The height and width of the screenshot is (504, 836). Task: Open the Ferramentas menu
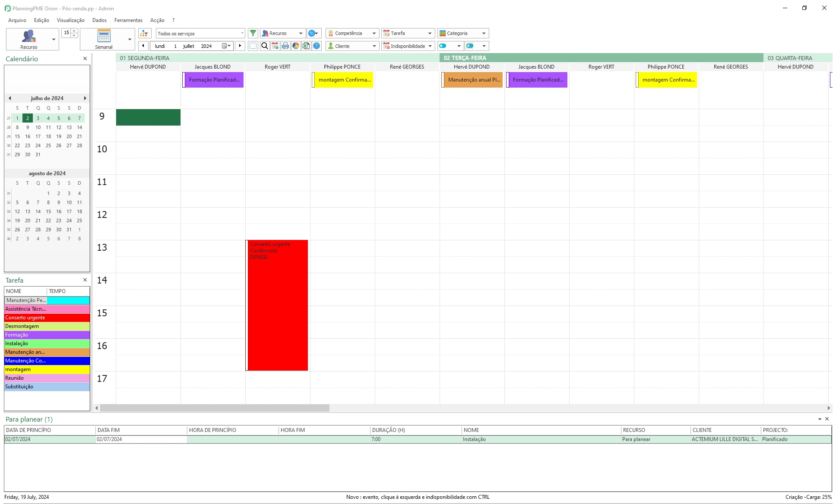(x=128, y=20)
